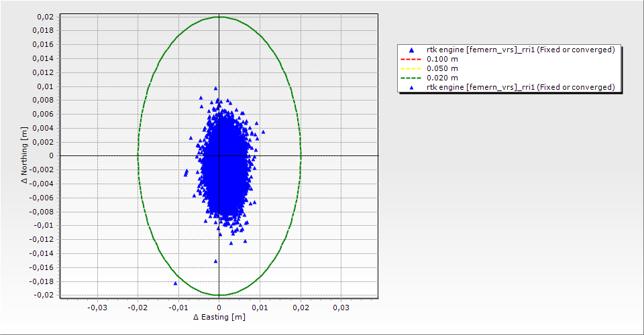Screen dimensions: 644x335
Task: Select first rtk engine [femern_vrs]_rri1 legend text
Action: pyautogui.click(x=521, y=50)
